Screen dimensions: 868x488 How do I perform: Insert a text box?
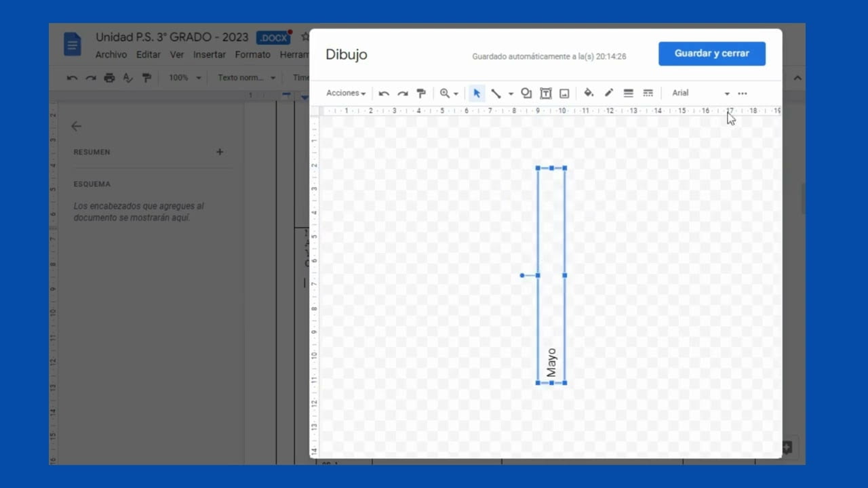pos(545,94)
